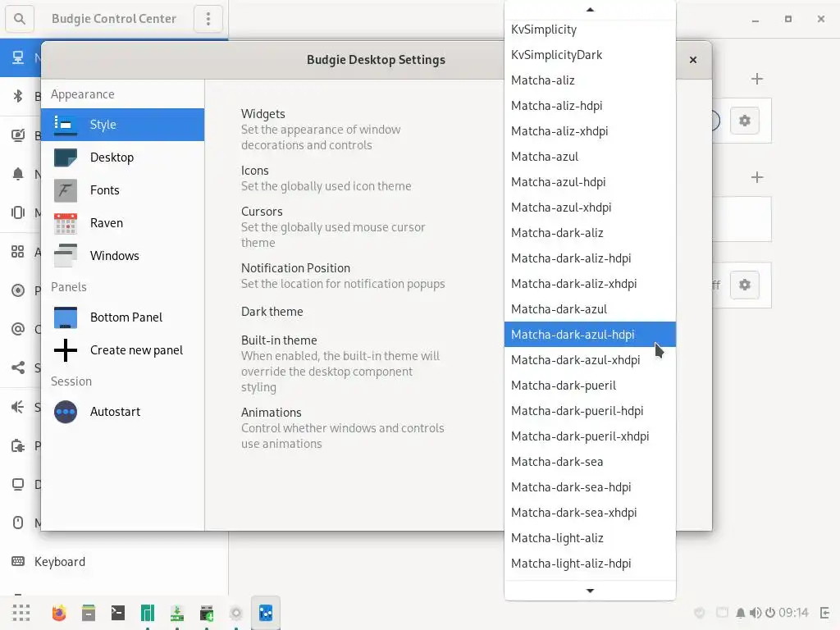Image resolution: width=840 pixels, height=630 pixels.
Task: Click the settings gear taskbar icon
Action: pos(236,612)
